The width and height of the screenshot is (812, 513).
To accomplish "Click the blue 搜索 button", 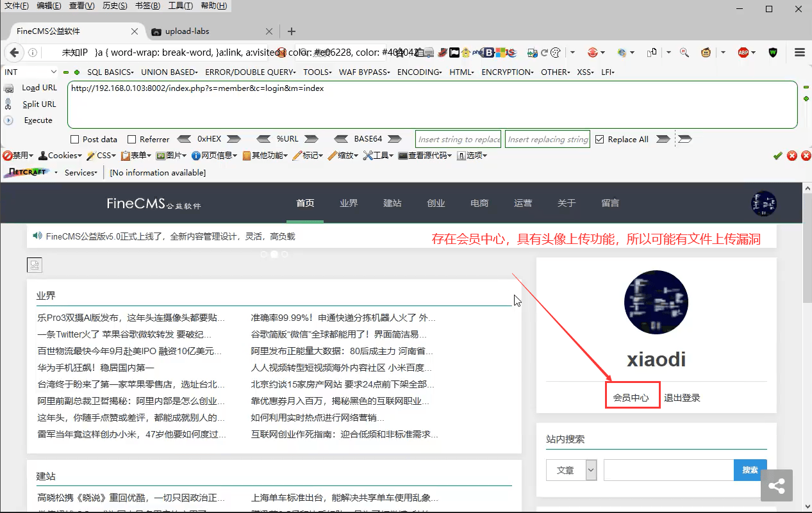I will pos(750,470).
